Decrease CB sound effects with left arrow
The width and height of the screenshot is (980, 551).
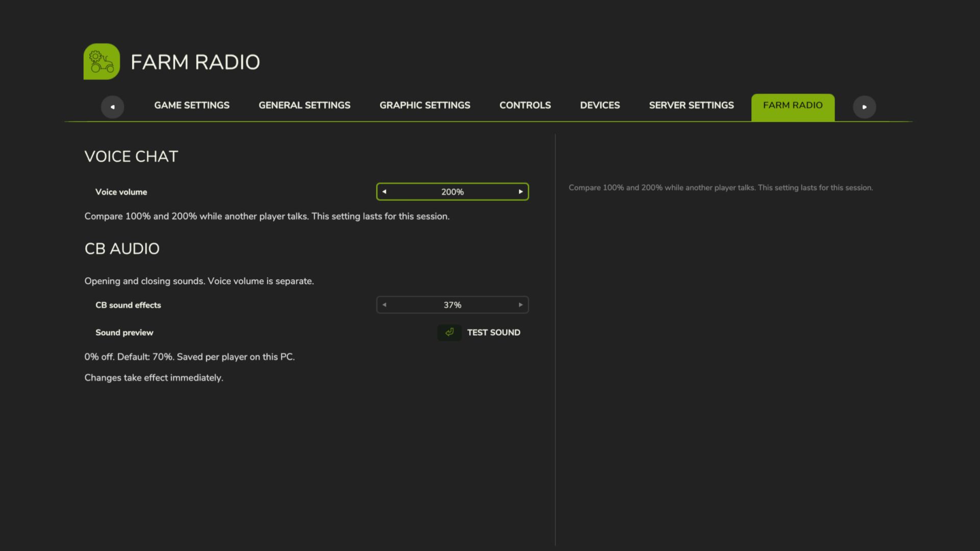(x=384, y=305)
